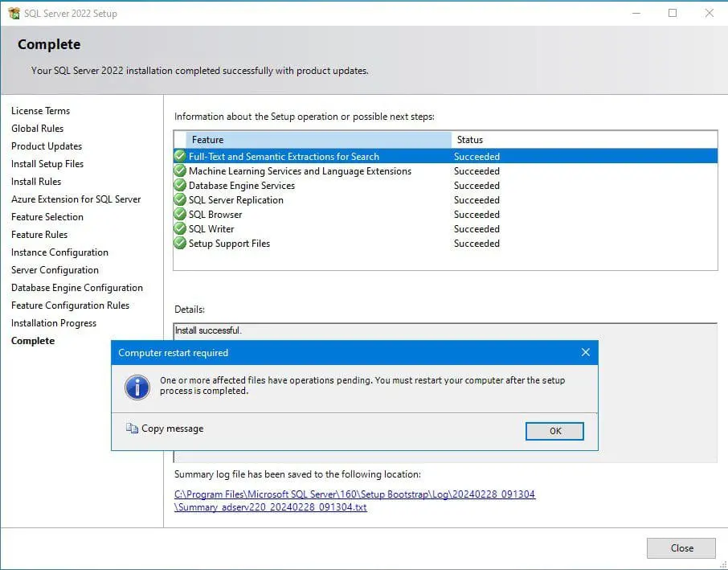Screen dimensions: 728x570
Task: Click the check icon beside Full-Text and Semantic Extractions
Action: coord(179,156)
